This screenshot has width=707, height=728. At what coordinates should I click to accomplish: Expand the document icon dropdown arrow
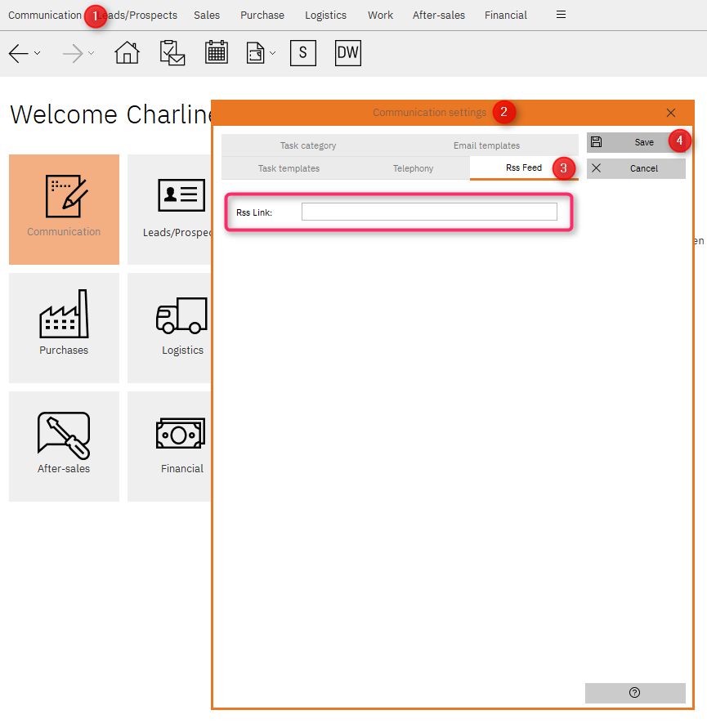click(273, 53)
